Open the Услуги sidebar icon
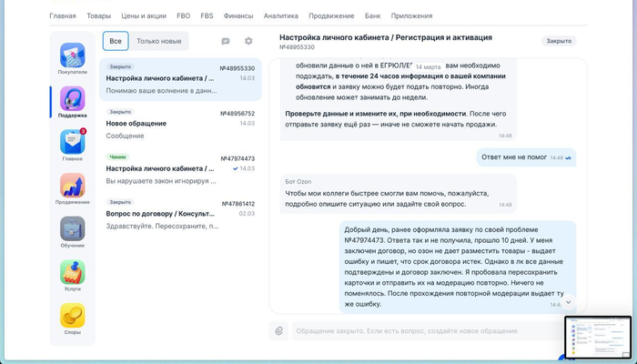 pyautogui.click(x=72, y=274)
